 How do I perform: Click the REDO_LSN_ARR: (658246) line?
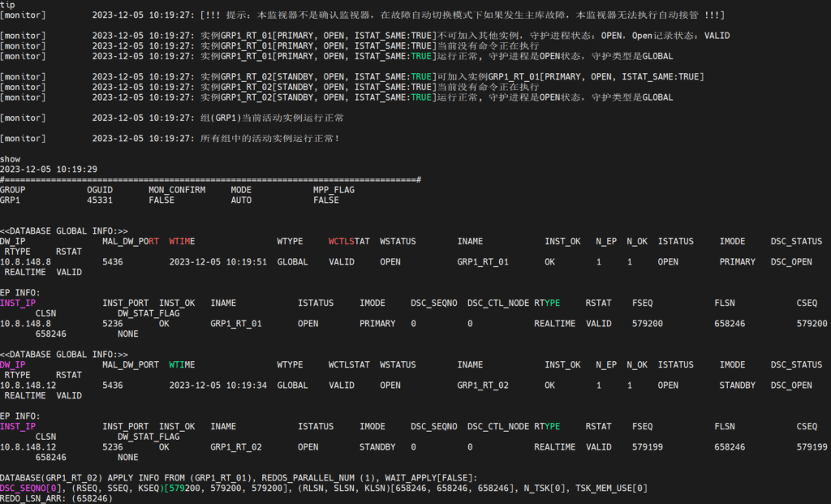click(x=56, y=498)
